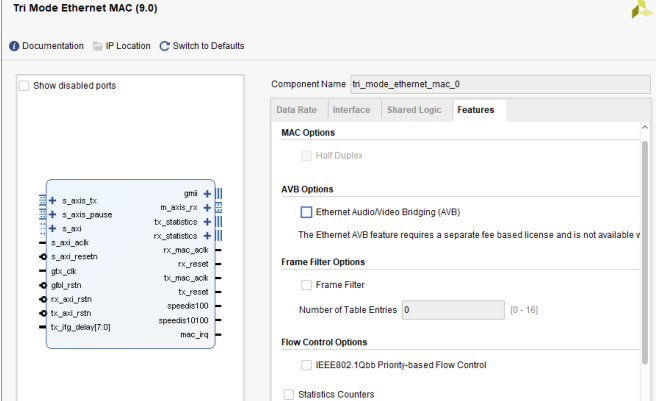Click the speedis10100 port label
656x401 pixels.
[x=183, y=320]
